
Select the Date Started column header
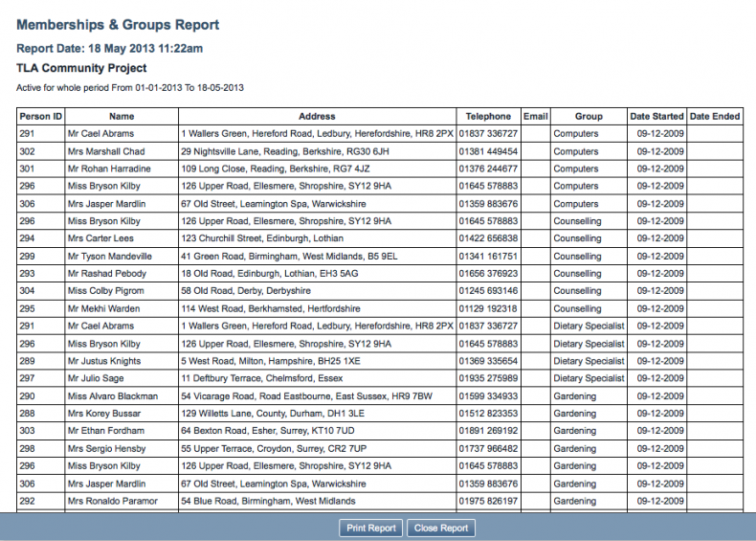point(656,116)
